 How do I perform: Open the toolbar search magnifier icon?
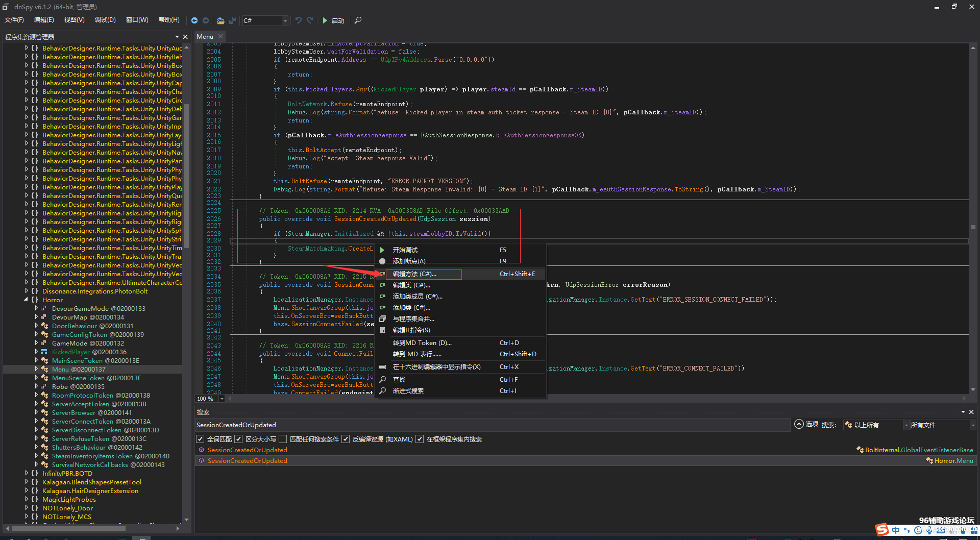point(358,20)
